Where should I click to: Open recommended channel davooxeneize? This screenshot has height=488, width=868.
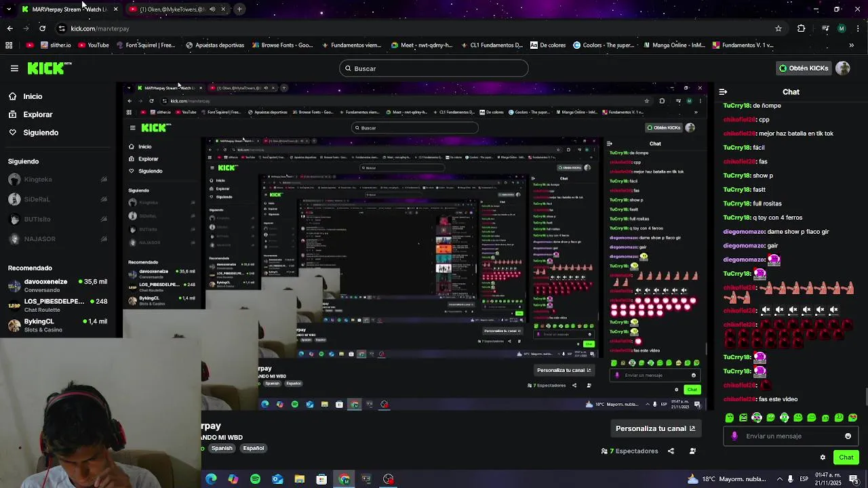click(58, 285)
